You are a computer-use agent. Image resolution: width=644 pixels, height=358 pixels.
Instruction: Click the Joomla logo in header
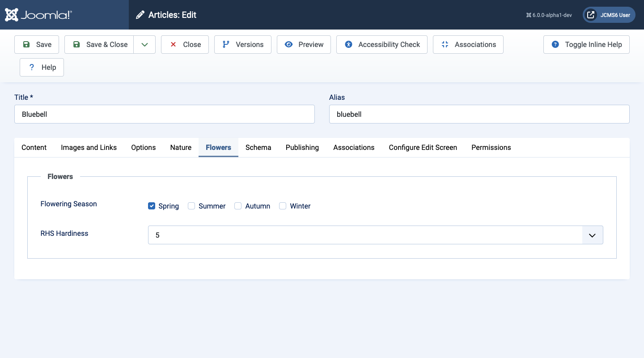[x=38, y=15]
